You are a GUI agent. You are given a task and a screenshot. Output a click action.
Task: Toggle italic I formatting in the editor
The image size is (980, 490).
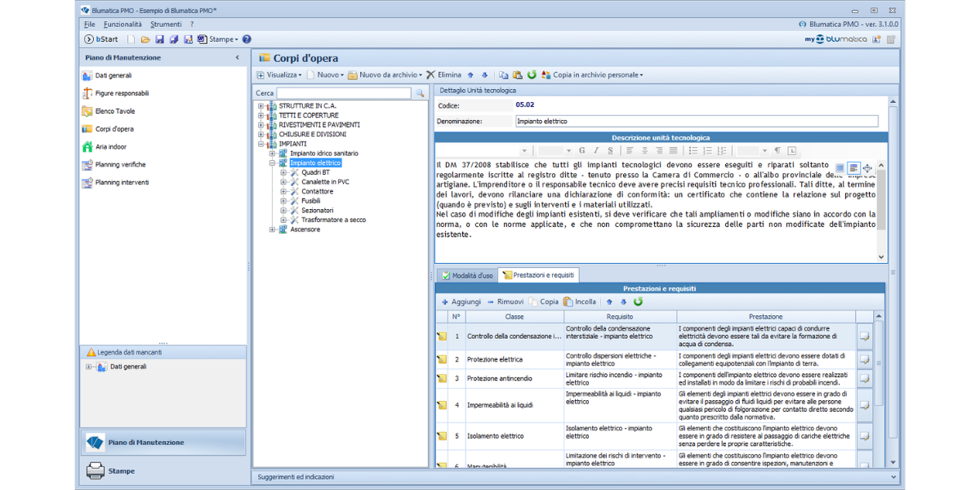[x=596, y=151]
